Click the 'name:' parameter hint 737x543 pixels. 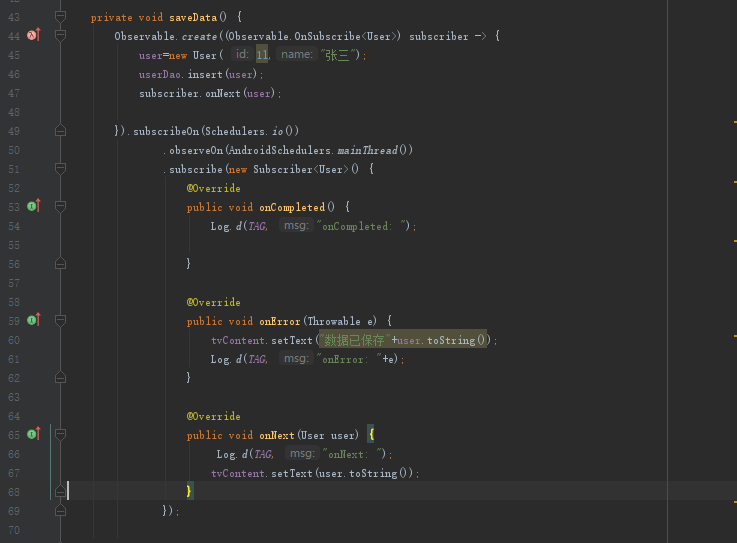(297, 54)
